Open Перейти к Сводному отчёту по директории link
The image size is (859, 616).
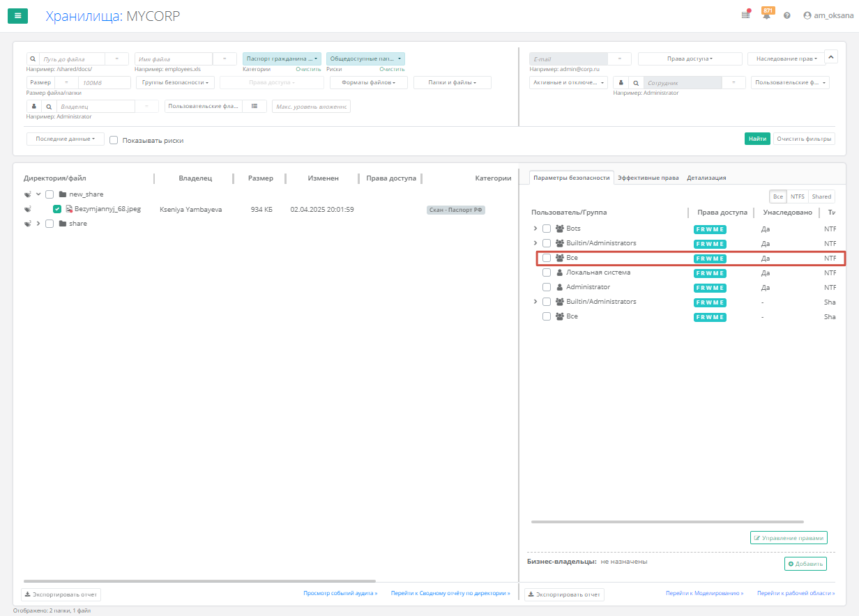coord(450,593)
